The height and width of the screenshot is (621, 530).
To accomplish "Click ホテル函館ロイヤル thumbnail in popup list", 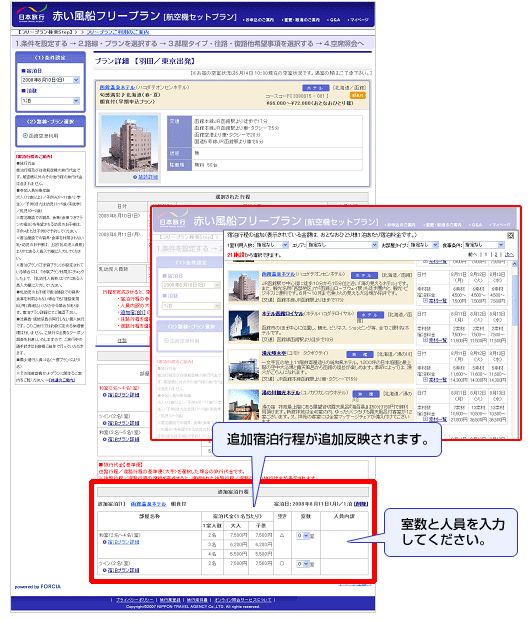I will [244, 326].
